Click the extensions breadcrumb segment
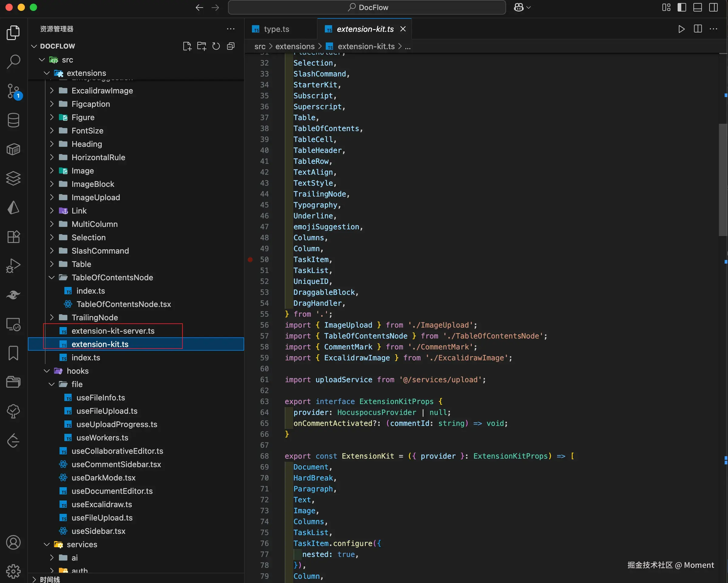 coord(294,46)
